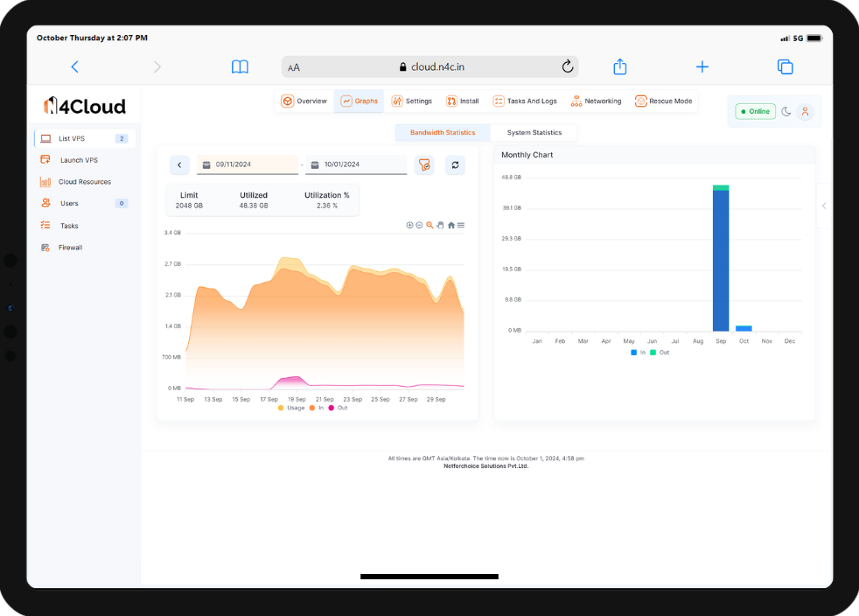
Task: Click the refresh icon beside date filter
Action: pyautogui.click(x=455, y=164)
